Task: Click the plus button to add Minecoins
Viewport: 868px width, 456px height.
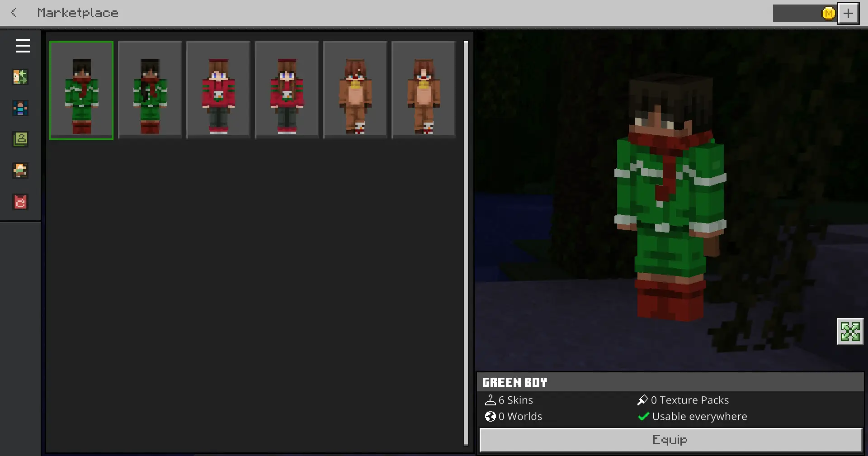Action: coord(848,14)
